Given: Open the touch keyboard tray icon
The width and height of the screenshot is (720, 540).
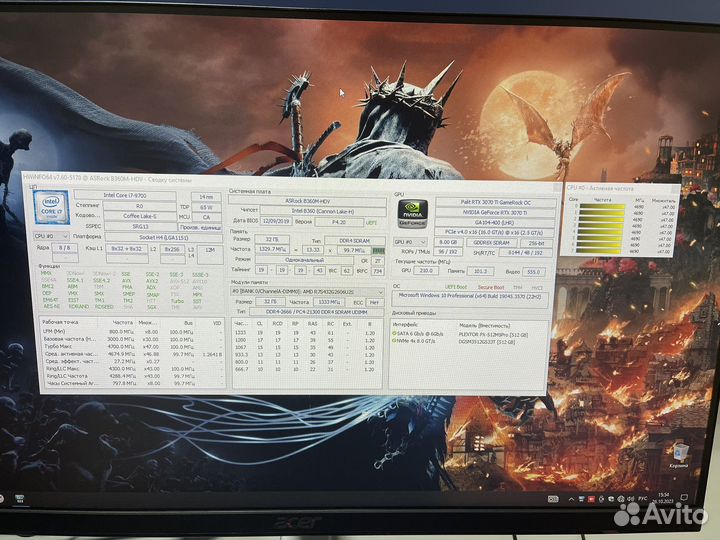Looking at the screenshot, I should (x=553, y=499).
